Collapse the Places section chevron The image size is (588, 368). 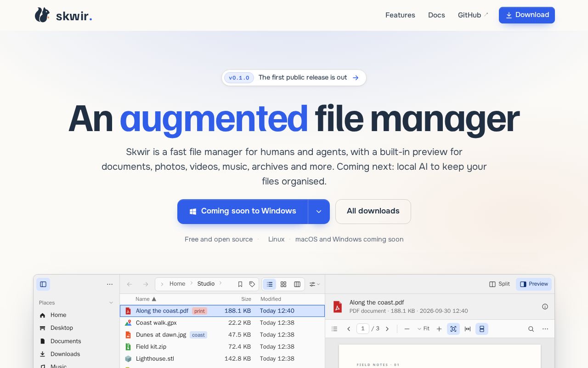pos(111,303)
